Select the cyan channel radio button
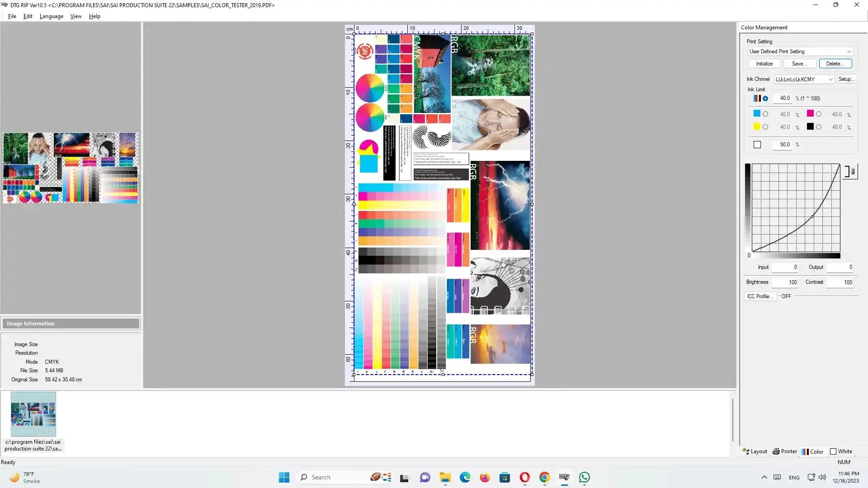 pyautogui.click(x=765, y=114)
